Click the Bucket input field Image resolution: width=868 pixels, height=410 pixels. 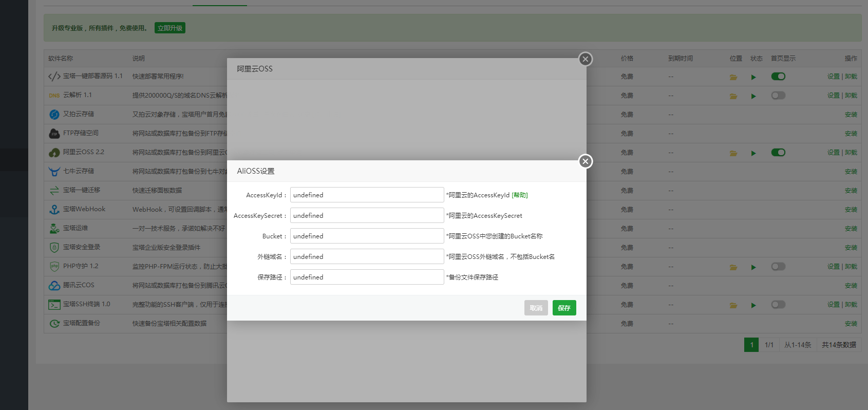[367, 236]
